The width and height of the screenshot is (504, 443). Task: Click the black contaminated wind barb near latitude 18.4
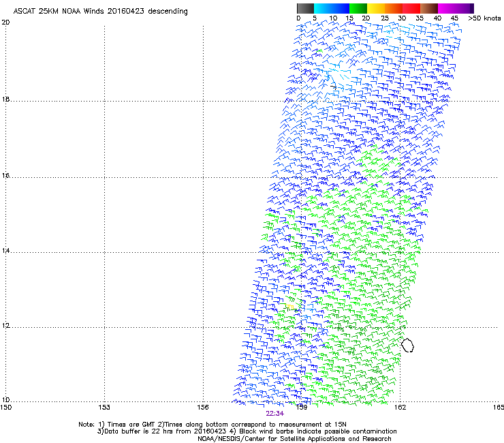[334, 87]
